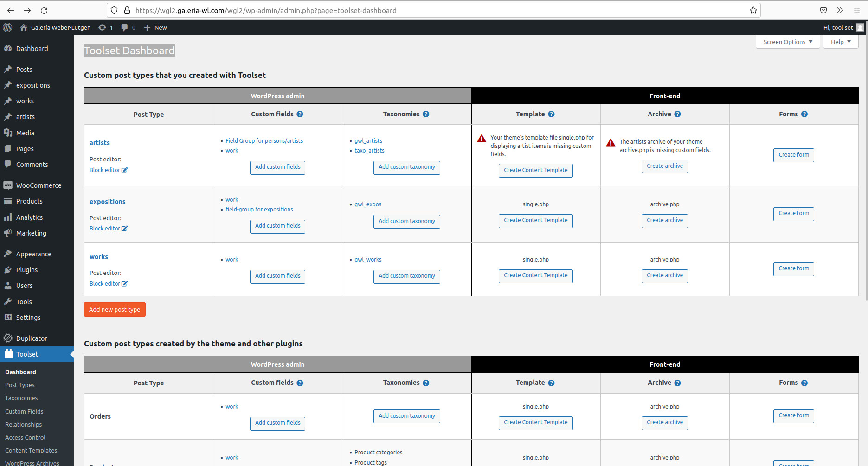Click the user avatar in admin bar
The width and height of the screenshot is (868, 466).
(x=860, y=27)
